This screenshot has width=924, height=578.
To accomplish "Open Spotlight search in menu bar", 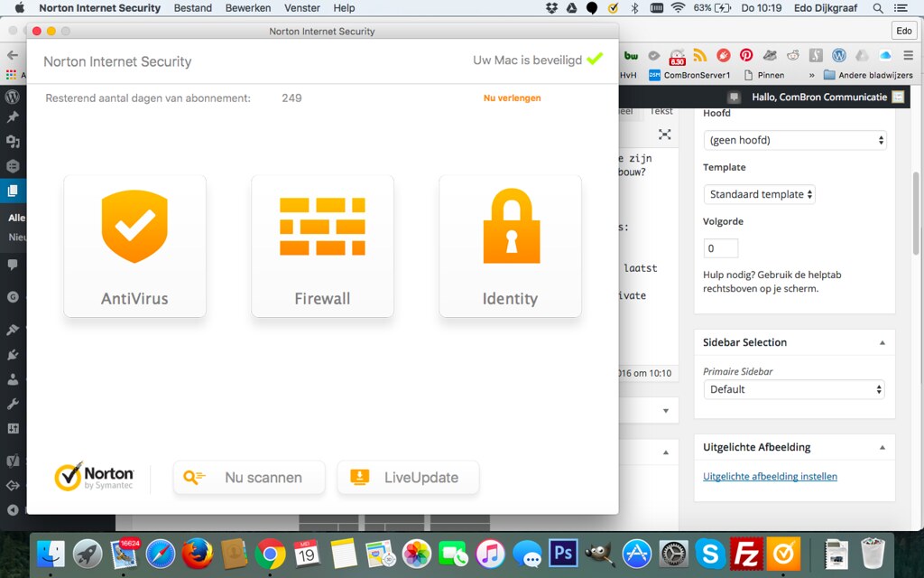I will tap(878, 8).
